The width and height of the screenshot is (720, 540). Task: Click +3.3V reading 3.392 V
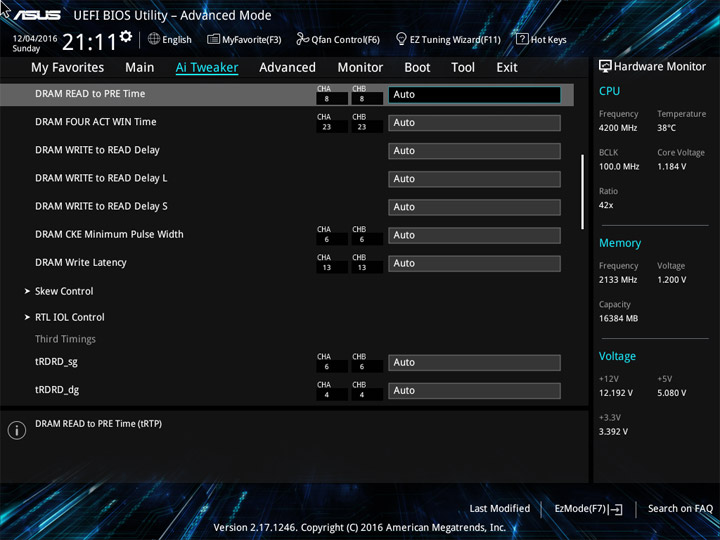(613, 432)
